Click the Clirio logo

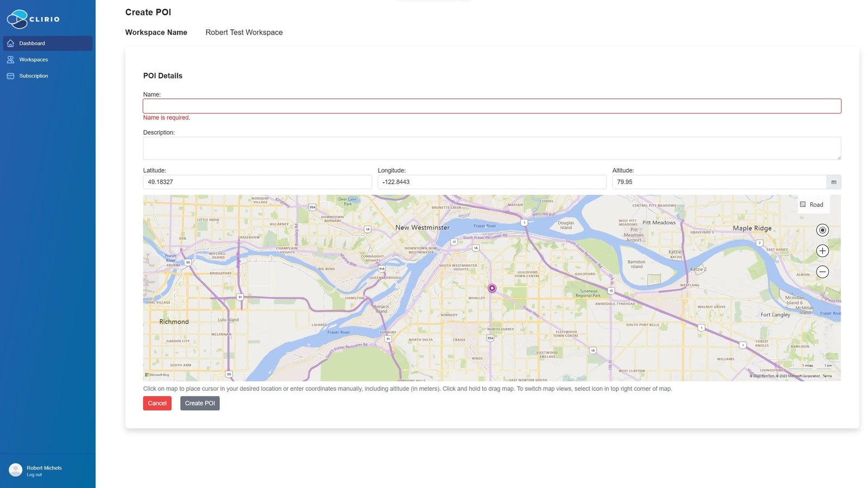(x=33, y=19)
